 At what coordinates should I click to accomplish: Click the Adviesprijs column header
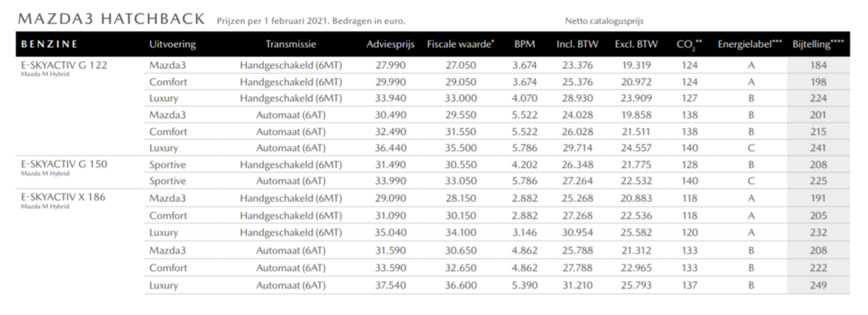(x=390, y=45)
